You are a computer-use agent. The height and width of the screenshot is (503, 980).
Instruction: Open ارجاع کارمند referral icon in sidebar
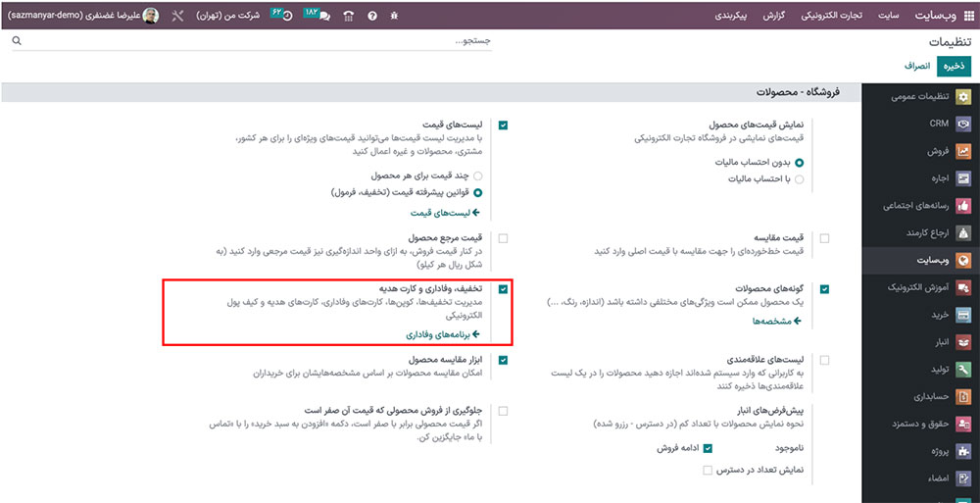point(964,232)
